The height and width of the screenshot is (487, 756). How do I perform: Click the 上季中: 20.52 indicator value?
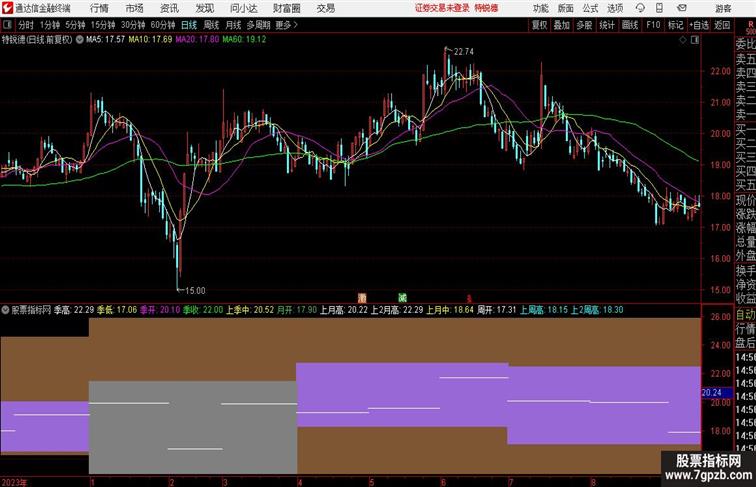click(250, 310)
